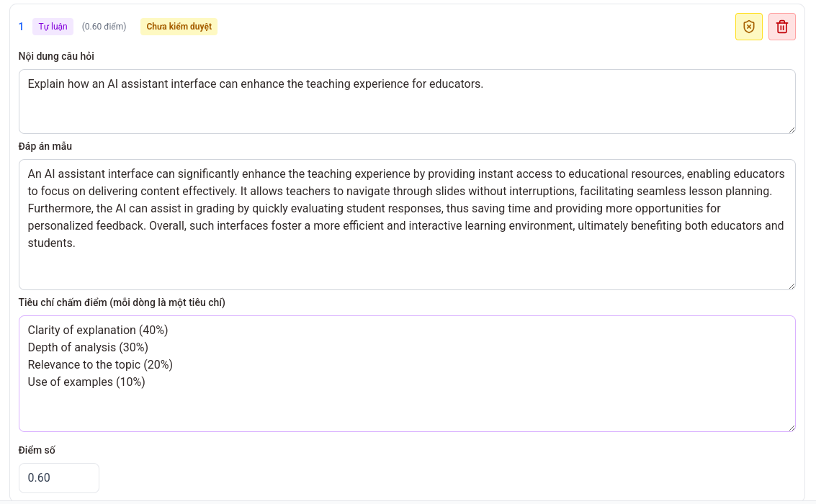This screenshot has width=816, height=504.
Task: Place cursor on "Clarity of explanation (40%)" line
Action: [98, 330]
